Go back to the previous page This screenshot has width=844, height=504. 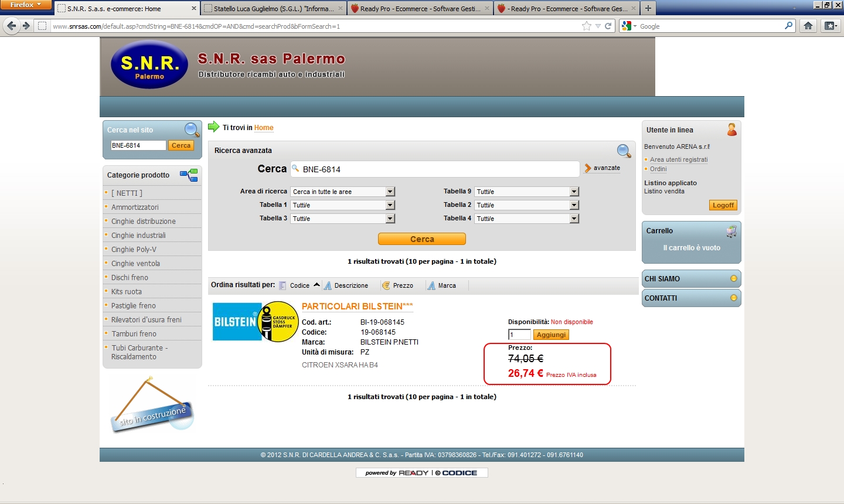[x=11, y=26]
